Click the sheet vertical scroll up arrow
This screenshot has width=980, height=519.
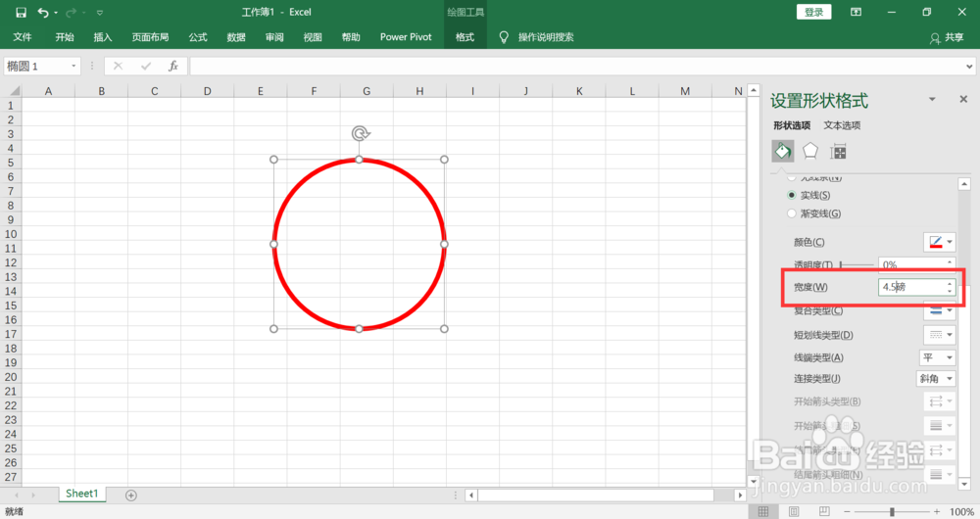[x=753, y=90]
